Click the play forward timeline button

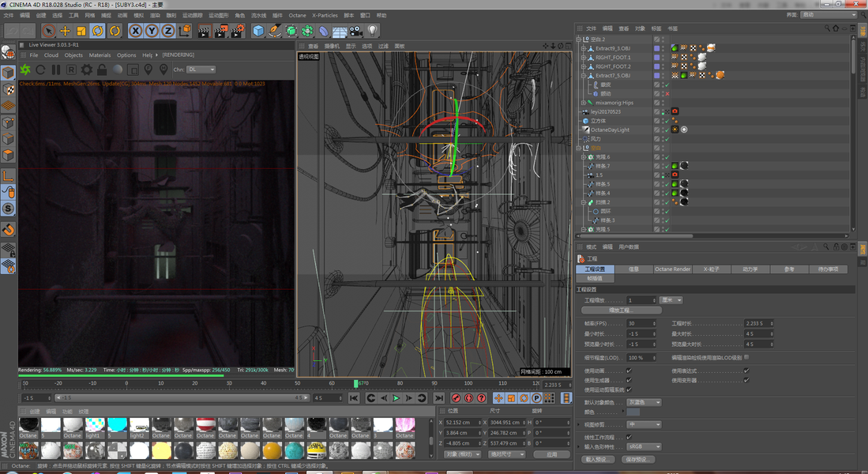point(396,398)
